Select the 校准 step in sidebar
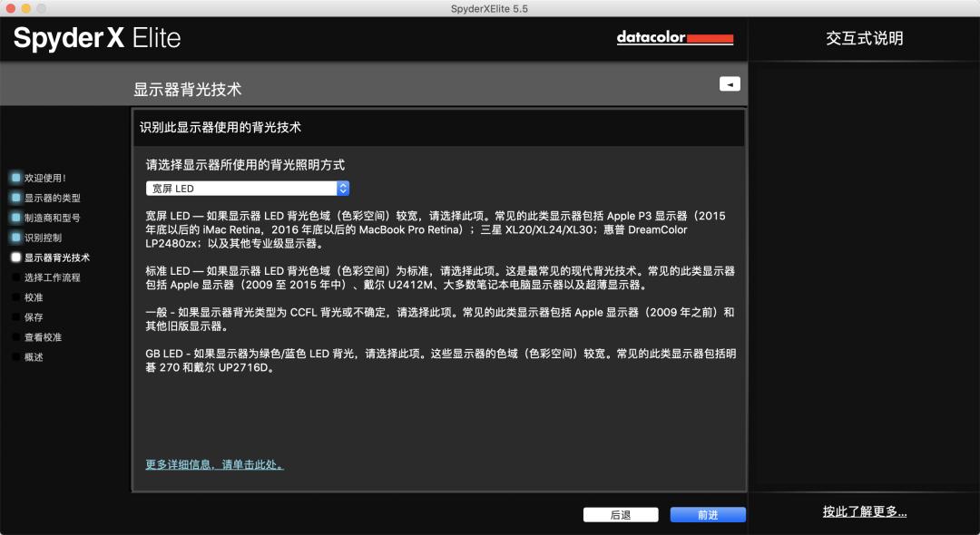 [34, 297]
